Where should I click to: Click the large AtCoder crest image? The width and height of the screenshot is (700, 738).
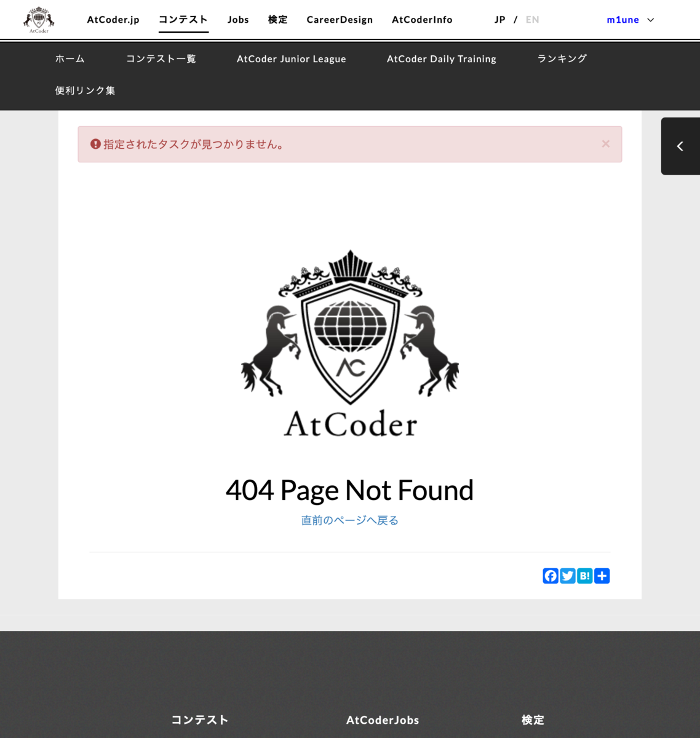coord(350,343)
